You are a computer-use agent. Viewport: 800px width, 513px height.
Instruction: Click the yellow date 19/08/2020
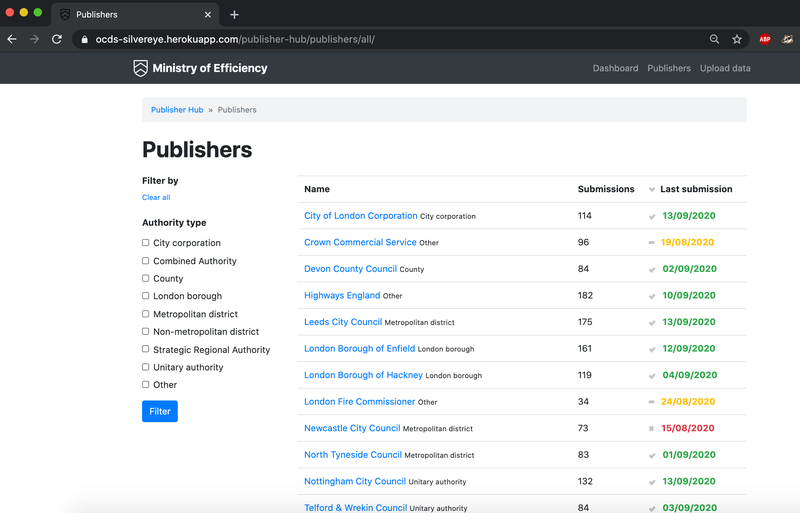[687, 242]
